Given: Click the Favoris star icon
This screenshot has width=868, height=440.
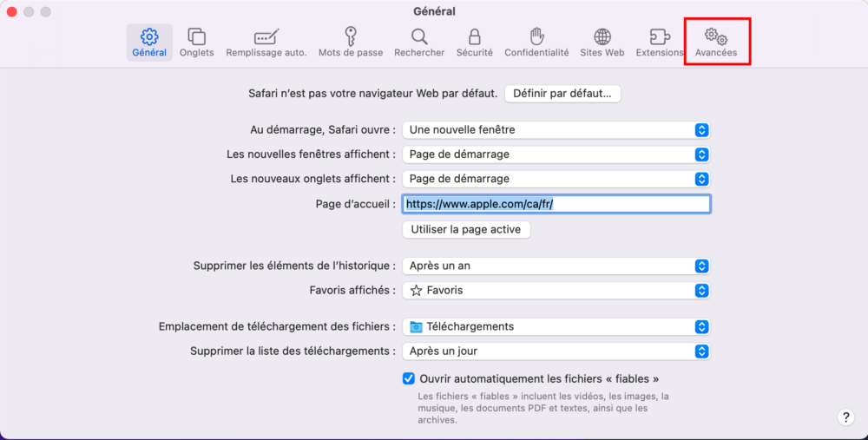Looking at the screenshot, I should (x=417, y=291).
